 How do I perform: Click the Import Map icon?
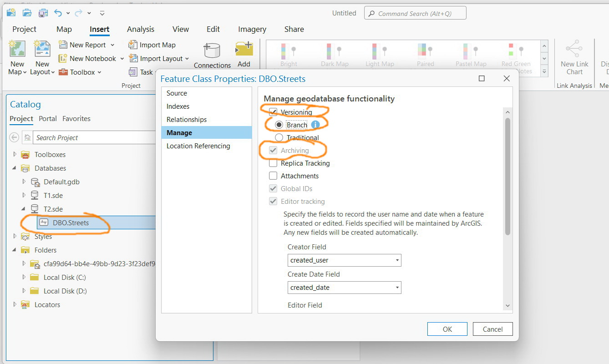[x=133, y=45]
